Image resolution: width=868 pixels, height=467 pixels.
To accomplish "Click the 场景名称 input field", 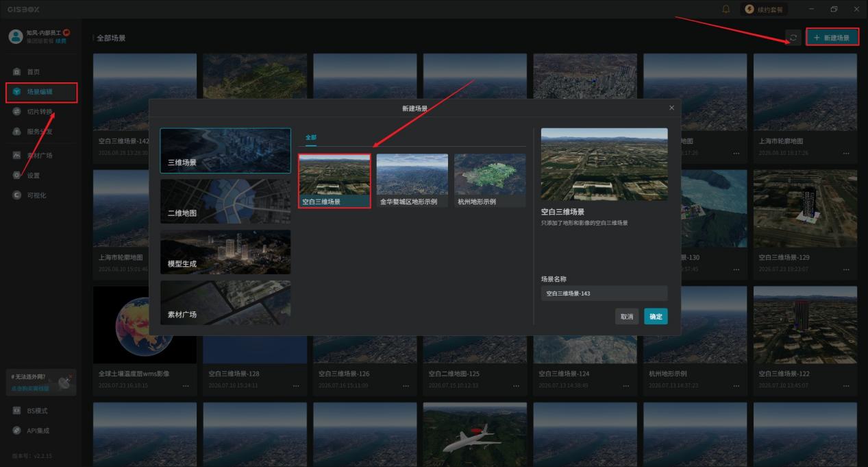I will 604,294.
